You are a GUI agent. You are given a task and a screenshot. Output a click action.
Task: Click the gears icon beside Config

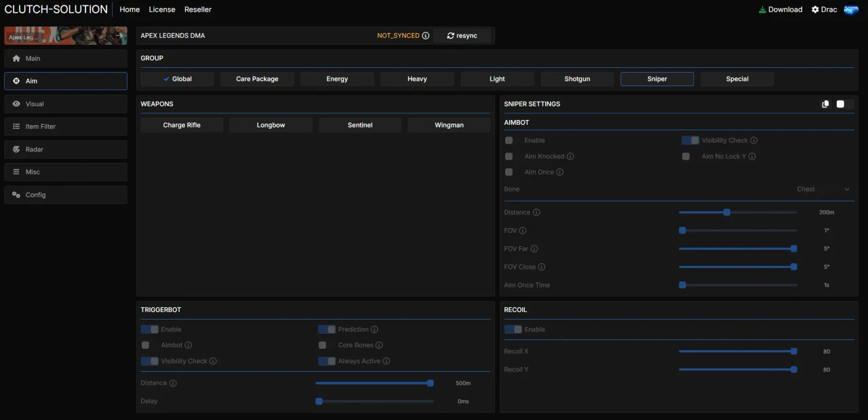coord(16,195)
